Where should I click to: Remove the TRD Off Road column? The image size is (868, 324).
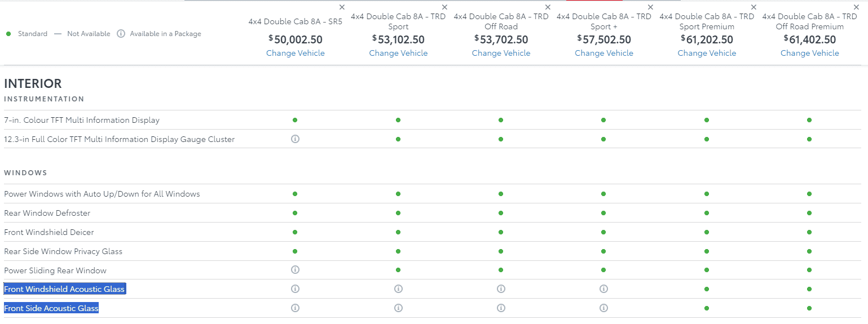pyautogui.click(x=548, y=7)
